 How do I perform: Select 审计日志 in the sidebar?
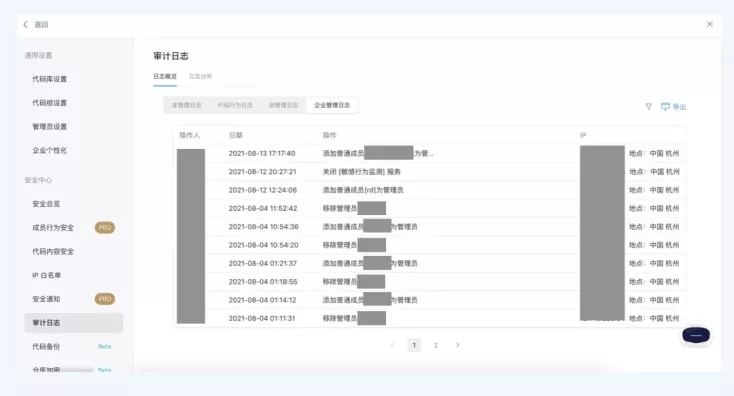(73, 323)
